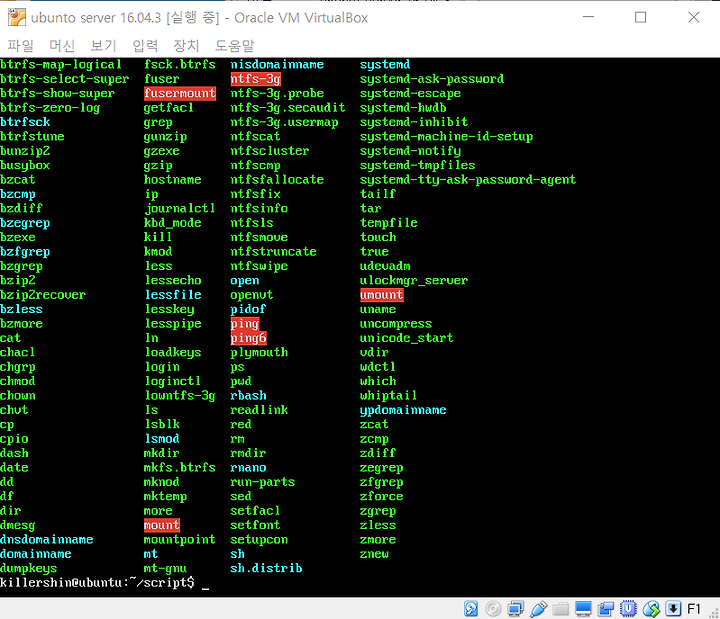Click the run-parts entry
Image resolution: width=720 pixels, height=619 pixels.
(263, 482)
